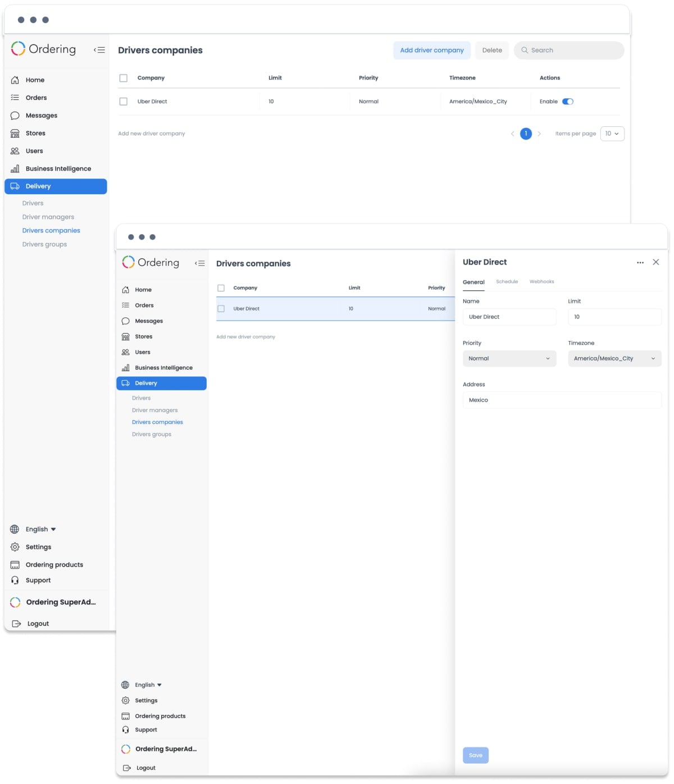Switch to the General tab
This screenshot has width=674, height=784.
(473, 282)
